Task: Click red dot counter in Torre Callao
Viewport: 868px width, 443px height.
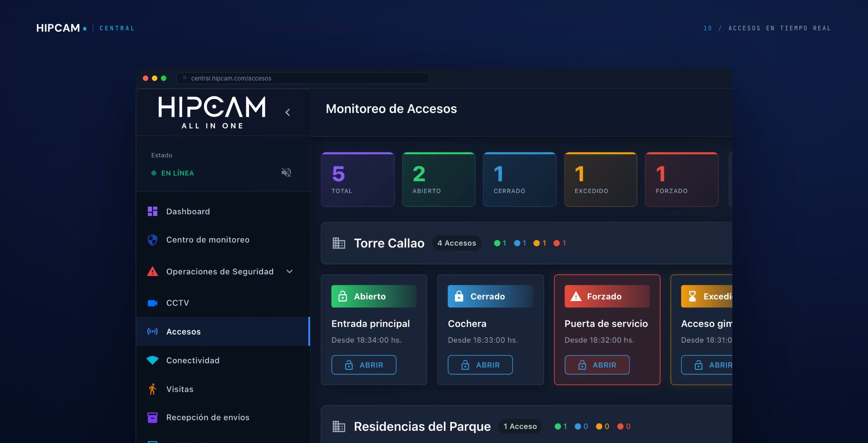Action: [x=560, y=243]
